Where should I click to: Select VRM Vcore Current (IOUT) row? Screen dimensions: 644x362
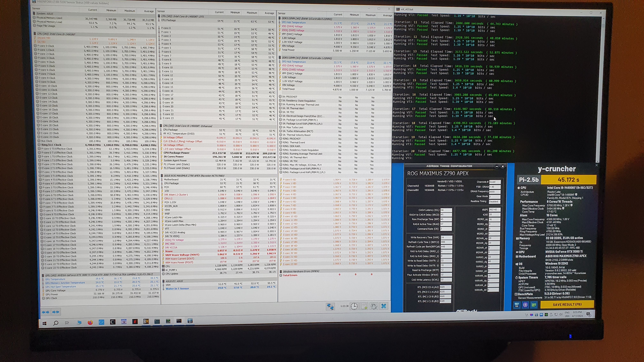[x=219, y=258]
